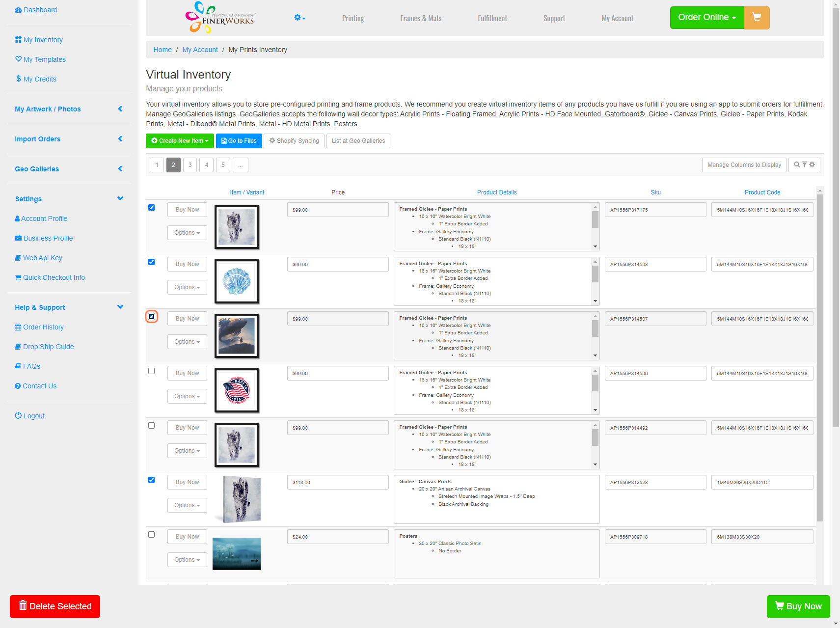This screenshot has height=628, width=840.
Task: Check the item with SKU AP1556P314492
Action: tap(151, 426)
